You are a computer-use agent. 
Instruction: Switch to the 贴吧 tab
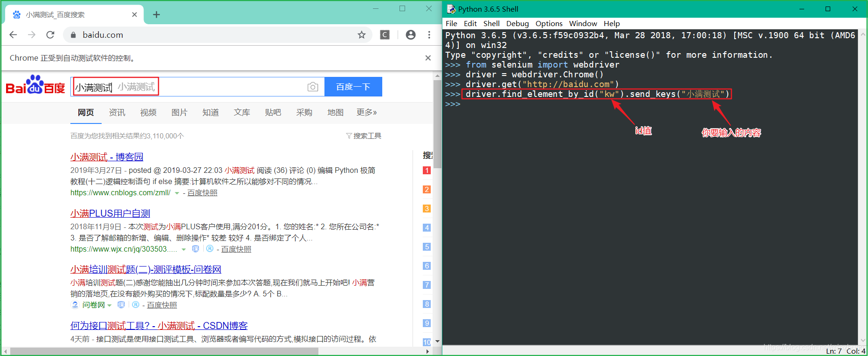[x=273, y=112]
